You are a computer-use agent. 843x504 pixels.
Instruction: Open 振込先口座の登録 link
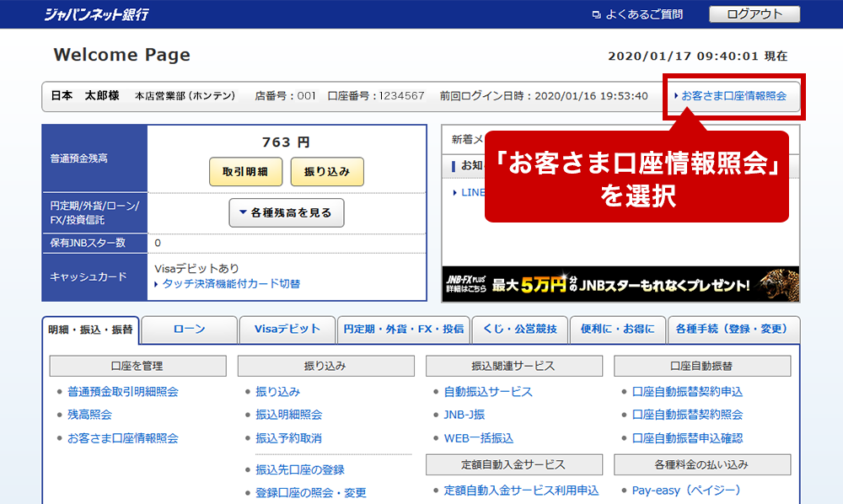coord(300,470)
